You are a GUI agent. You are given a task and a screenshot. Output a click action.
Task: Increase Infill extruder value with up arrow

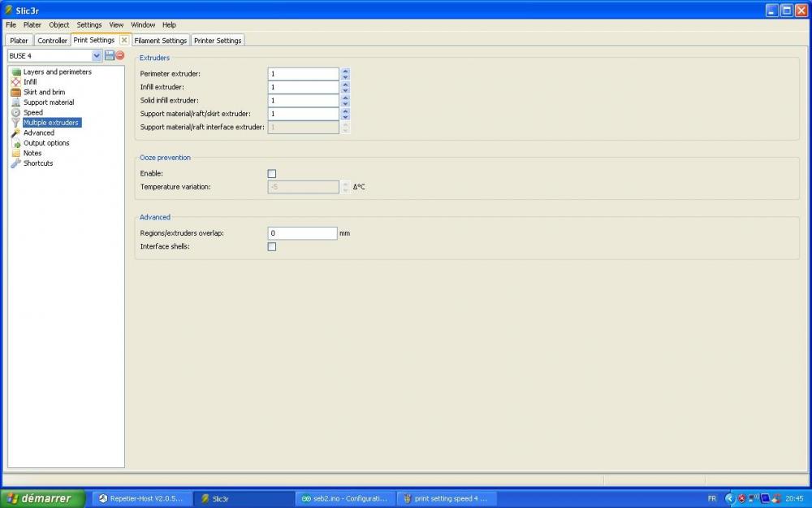tap(345, 85)
